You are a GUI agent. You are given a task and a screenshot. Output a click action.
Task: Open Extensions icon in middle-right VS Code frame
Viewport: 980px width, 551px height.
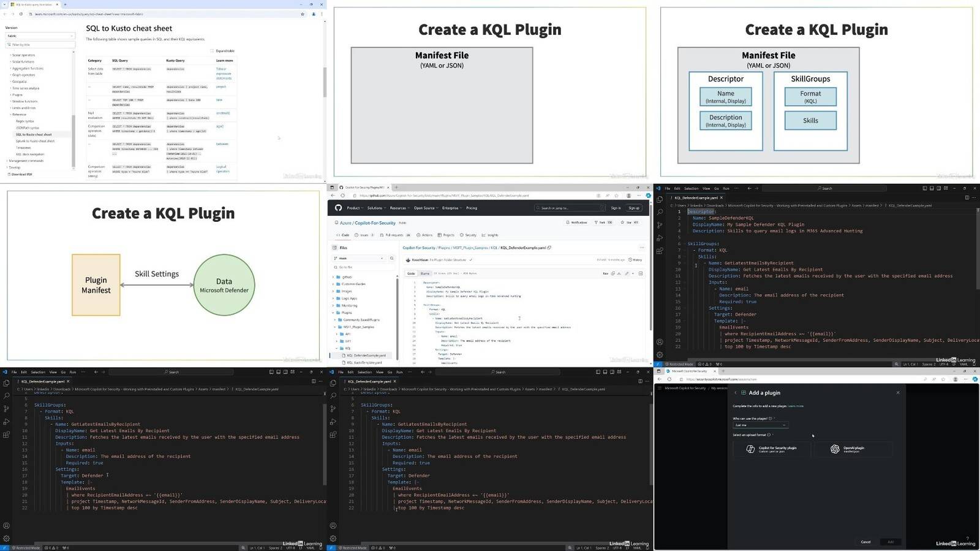tap(660, 251)
